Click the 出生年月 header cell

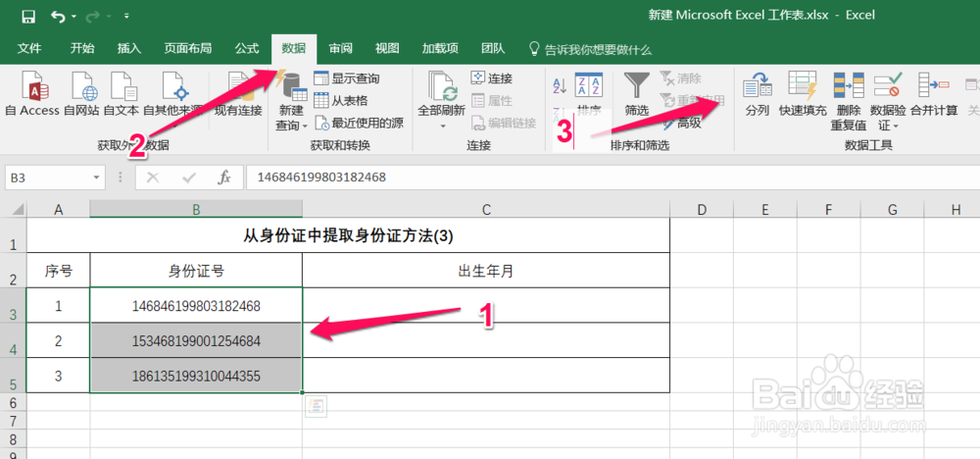[486, 271]
